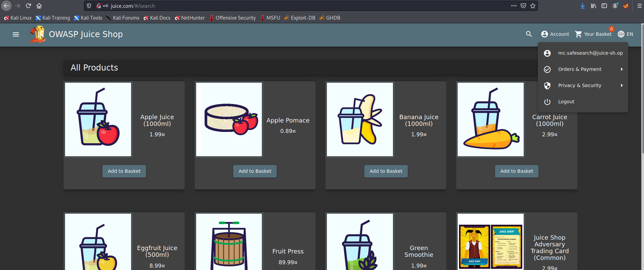Click the Green Smoothie product name
644x270 pixels.
(x=419, y=251)
